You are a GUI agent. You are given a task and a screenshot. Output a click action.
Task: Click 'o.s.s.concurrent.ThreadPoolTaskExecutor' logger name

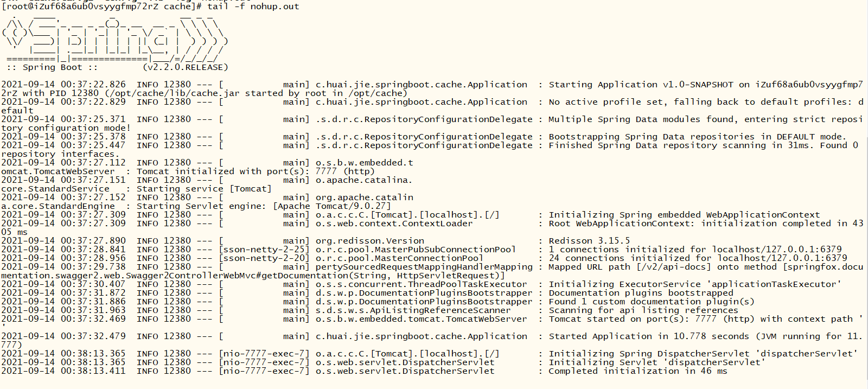tap(421, 284)
